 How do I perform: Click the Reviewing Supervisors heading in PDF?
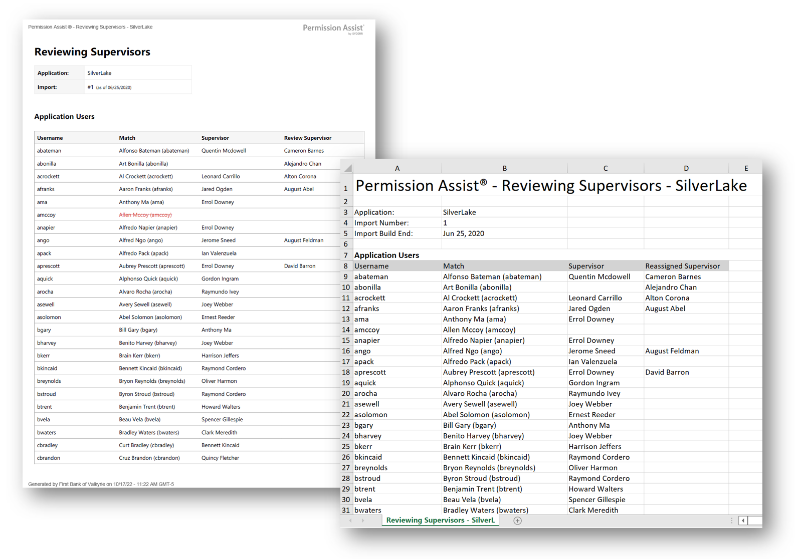tap(92, 51)
